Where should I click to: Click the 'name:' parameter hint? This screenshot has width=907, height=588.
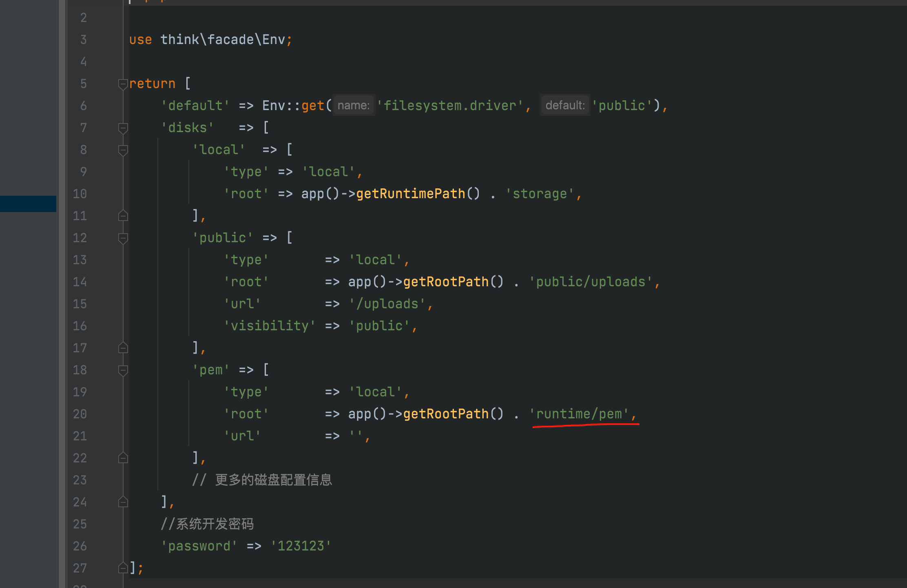coord(353,106)
